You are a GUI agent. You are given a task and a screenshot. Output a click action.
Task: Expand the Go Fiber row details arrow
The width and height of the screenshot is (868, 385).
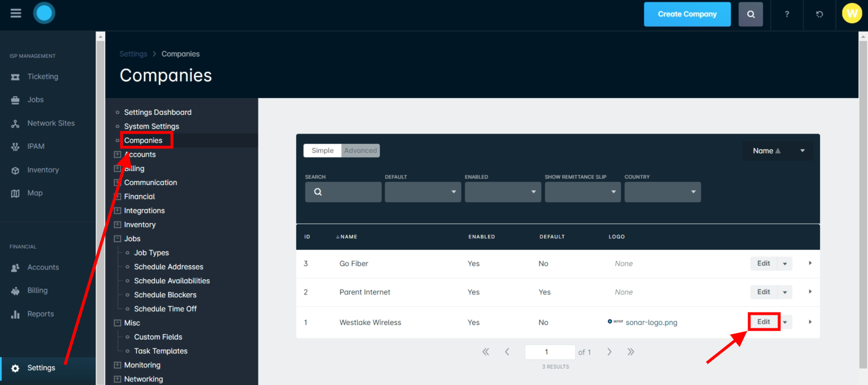click(810, 263)
